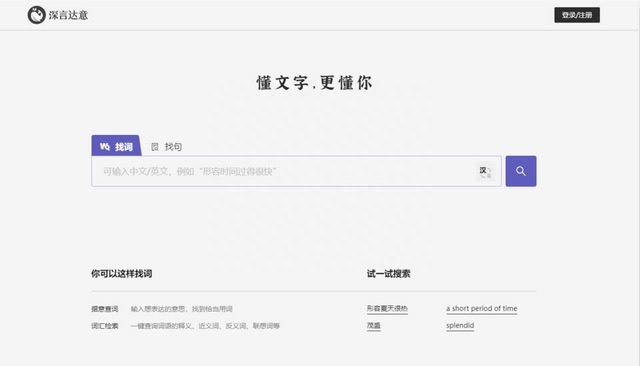The image size is (640, 366).
Task: Click the "a short period of time" example
Action: pos(482,309)
